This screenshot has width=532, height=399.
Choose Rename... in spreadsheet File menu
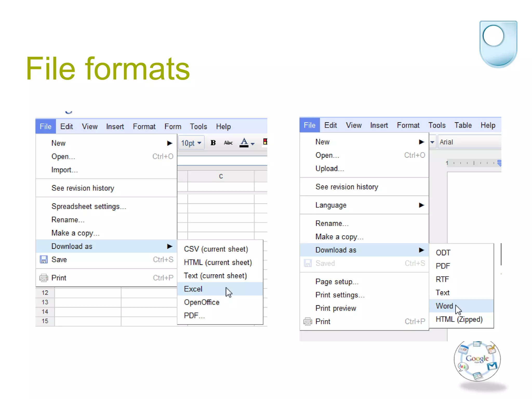pos(106,220)
